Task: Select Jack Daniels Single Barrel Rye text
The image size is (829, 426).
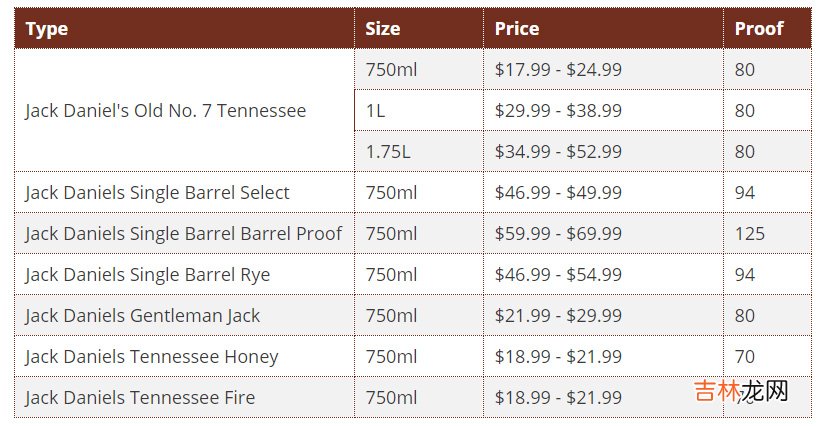Action: tap(147, 275)
